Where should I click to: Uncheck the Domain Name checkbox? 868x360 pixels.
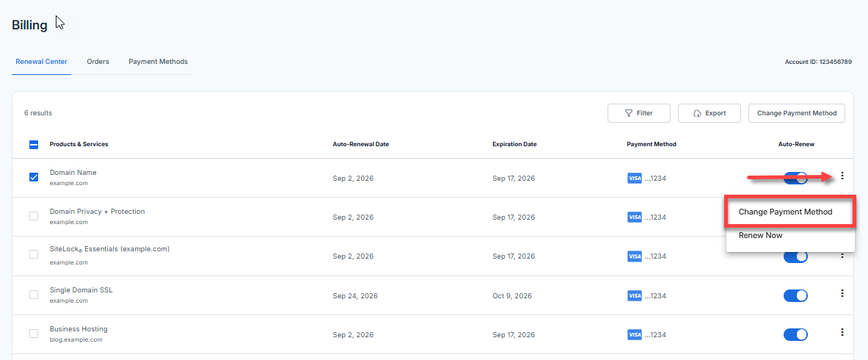point(34,177)
